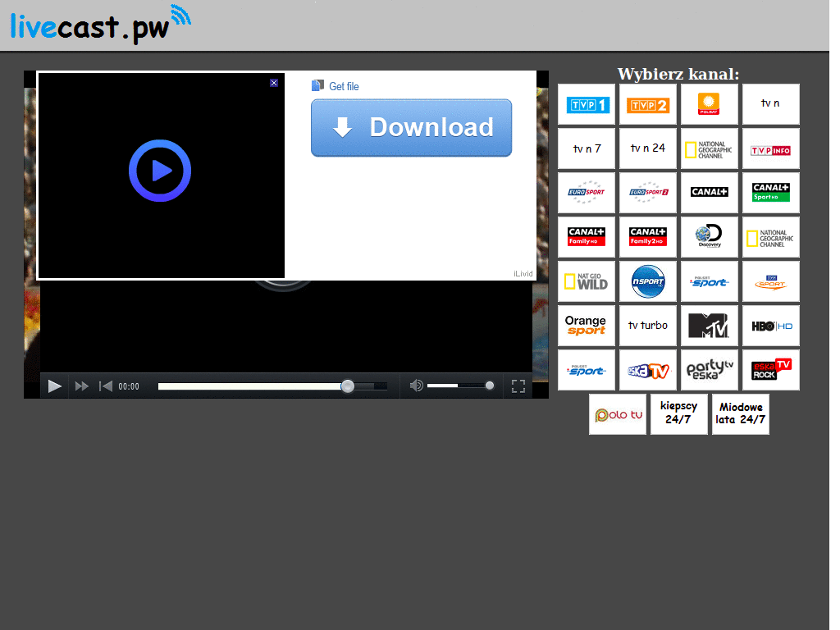The image size is (840, 630).
Task: Open the Eurosport 2 channel tile
Action: pos(648,193)
